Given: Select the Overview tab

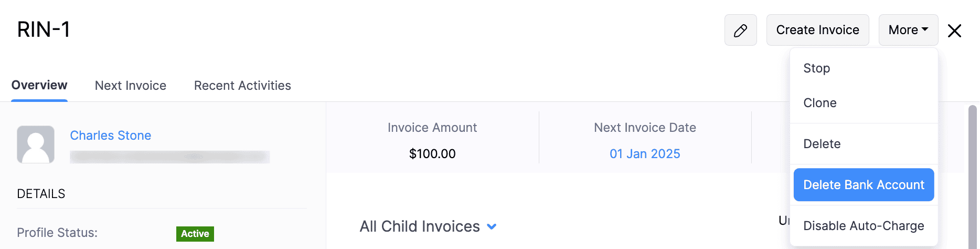Looking at the screenshot, I should click(x=39, y=86).
